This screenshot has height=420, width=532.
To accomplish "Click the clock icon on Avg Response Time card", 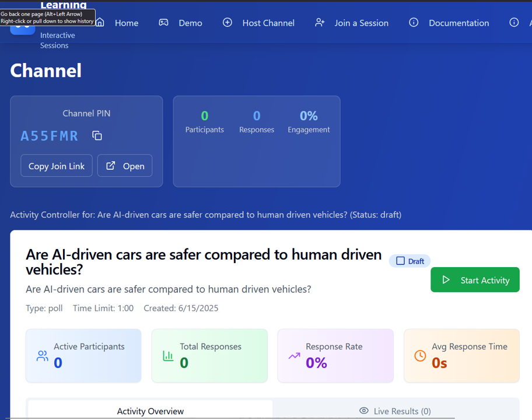I will [x=419, y=356].
